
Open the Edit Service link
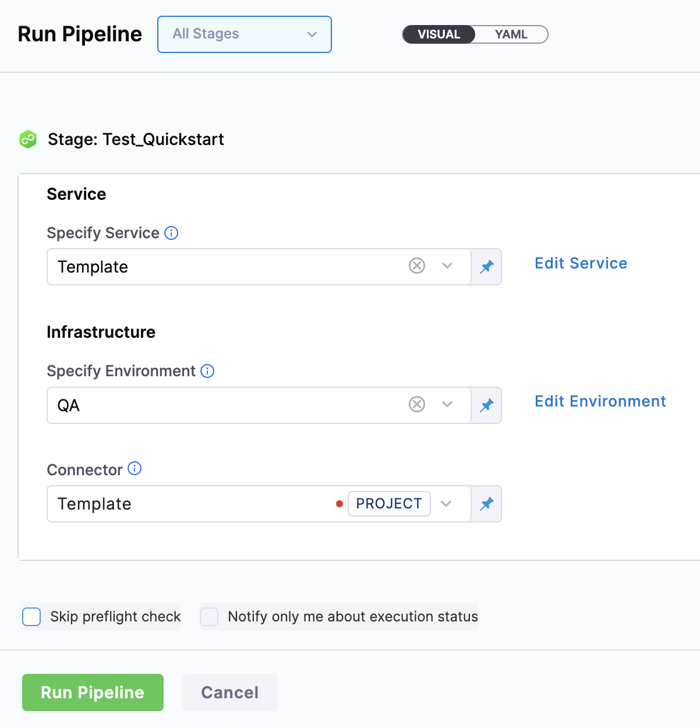click(x=581, y=263)
